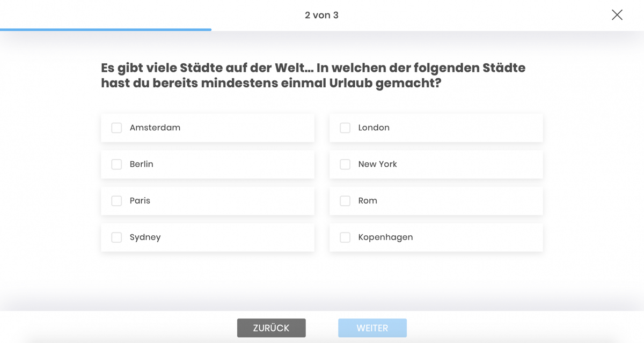
Task: Check the Rom checkbox
Action: [x=345, y=200]
